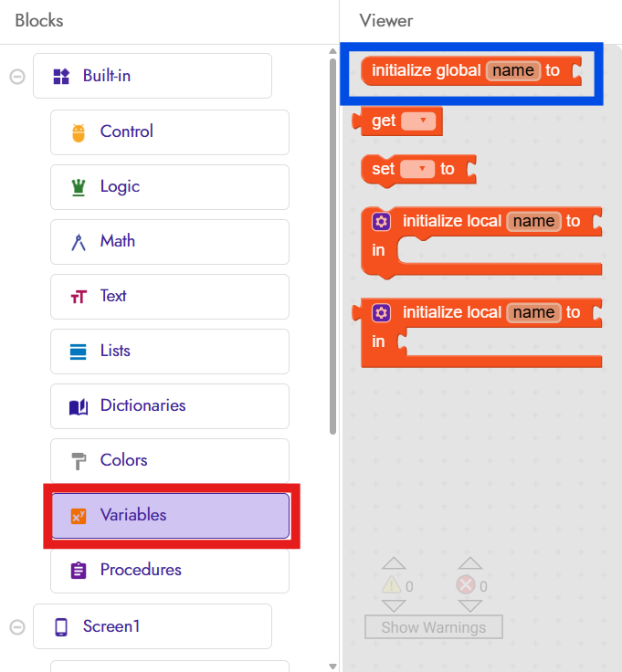Toggle the Show Warnings button
Screen dimensions: 622x672
tap(433, 627)
